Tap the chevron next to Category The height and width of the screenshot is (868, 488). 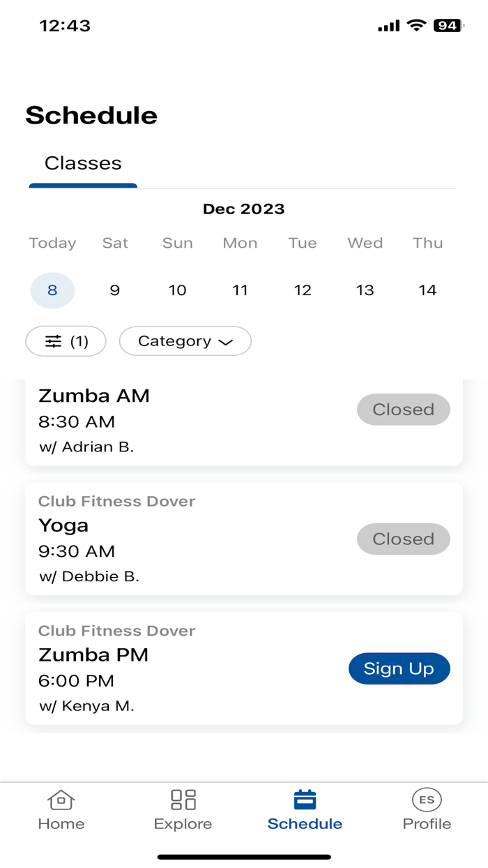(x=224, y=342)
